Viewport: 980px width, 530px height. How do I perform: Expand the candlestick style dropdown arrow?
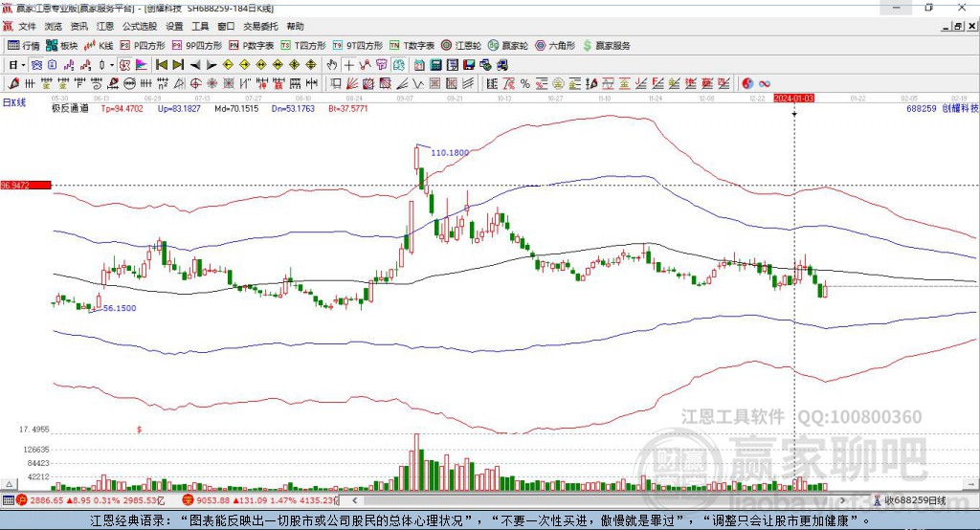point(111,64)
